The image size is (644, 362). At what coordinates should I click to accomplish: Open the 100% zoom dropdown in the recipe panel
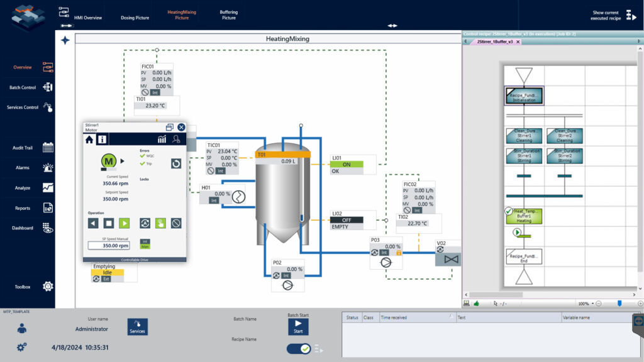point(586,303)
